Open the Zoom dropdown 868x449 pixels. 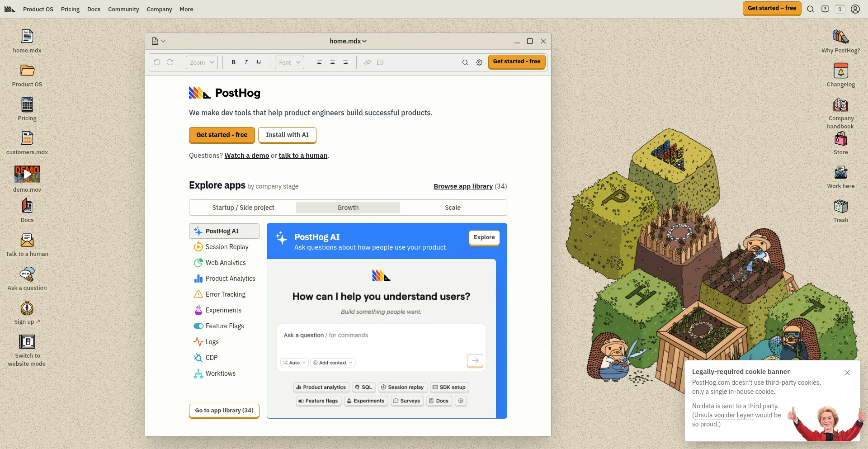(x=202, y=62)
